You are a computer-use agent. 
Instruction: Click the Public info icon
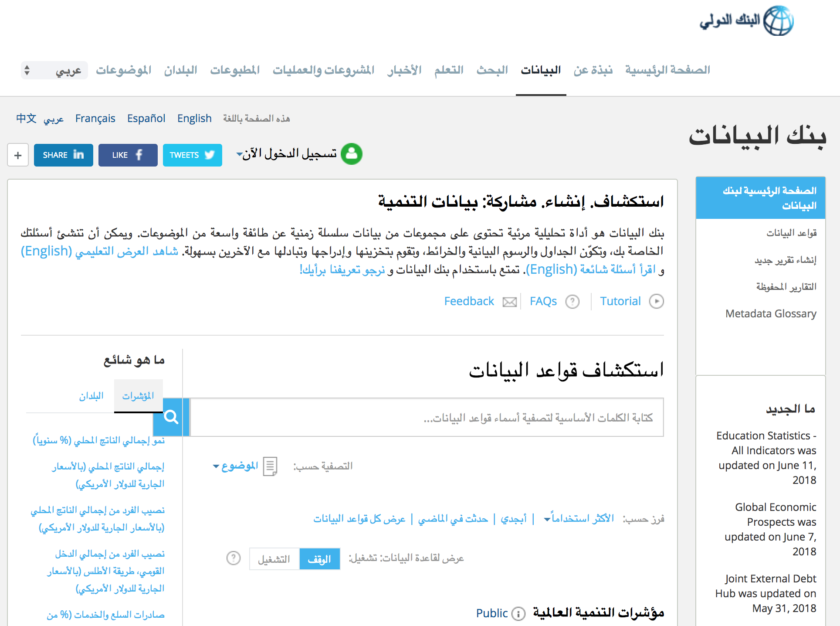point(518,614)
